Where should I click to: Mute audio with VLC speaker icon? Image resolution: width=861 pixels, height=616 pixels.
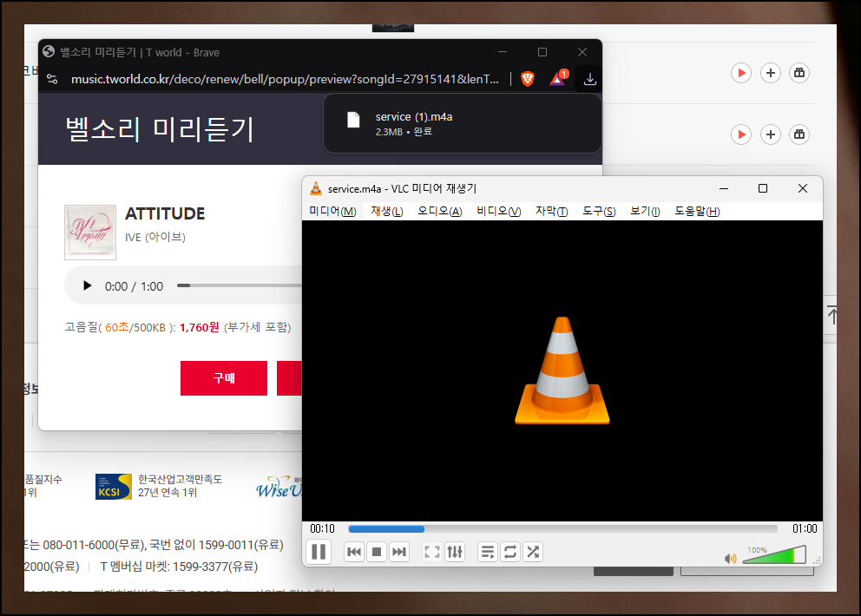(x=730, y=559)
